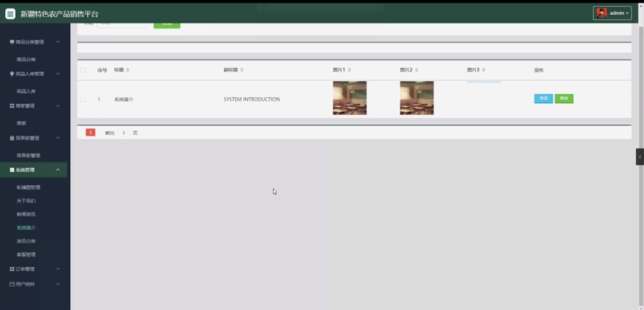
Task: Click the partially visible green search button
Action: pos(167,25)
